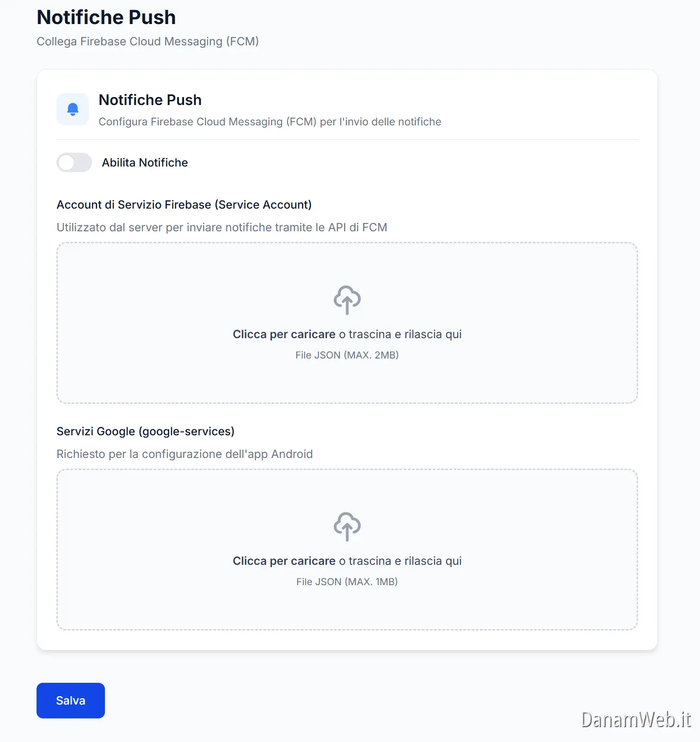
Task: Click the File JSON MAX 2MB hint text
Action: point(347,355)
